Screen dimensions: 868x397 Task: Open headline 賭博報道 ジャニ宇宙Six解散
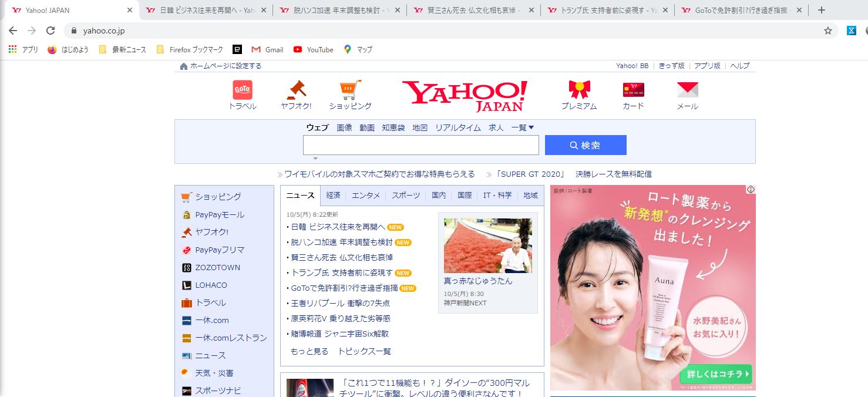(340, 334)
